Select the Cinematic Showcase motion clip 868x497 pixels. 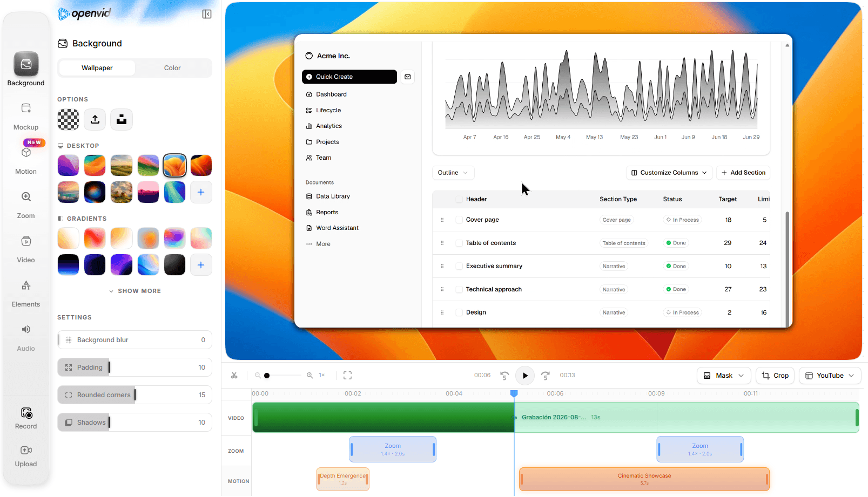coord(644,479)
